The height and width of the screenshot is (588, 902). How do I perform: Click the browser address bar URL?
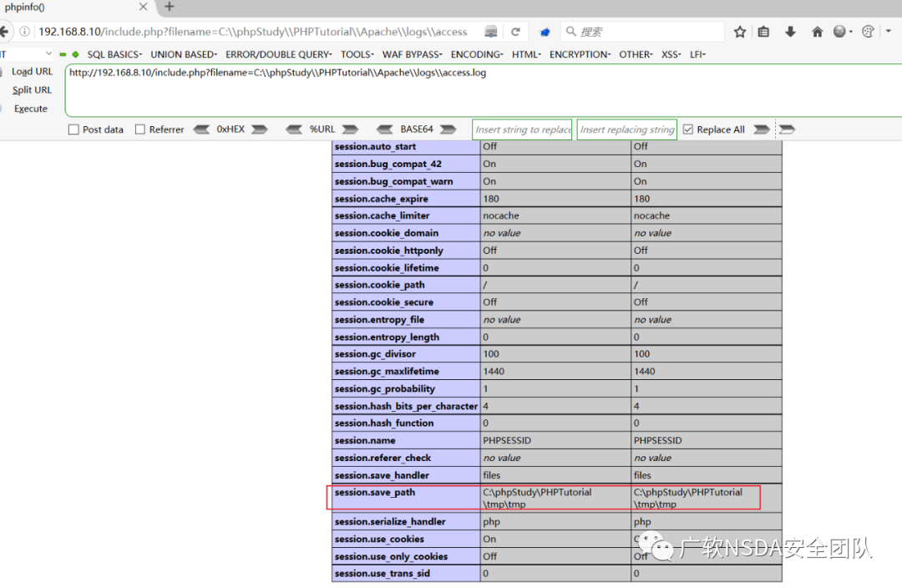[x=253, y=32]
